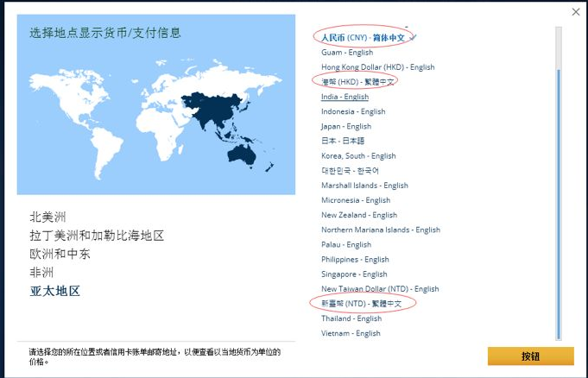Screen dimensions: 588x378
Task: Choose Singapore - English
Action: (x=354, y=274)
